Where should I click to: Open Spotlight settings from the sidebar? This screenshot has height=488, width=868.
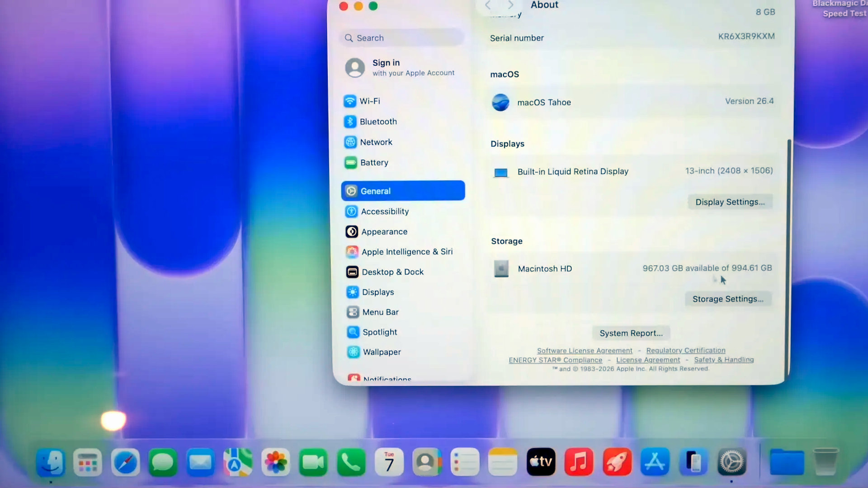tap(379, 332)
